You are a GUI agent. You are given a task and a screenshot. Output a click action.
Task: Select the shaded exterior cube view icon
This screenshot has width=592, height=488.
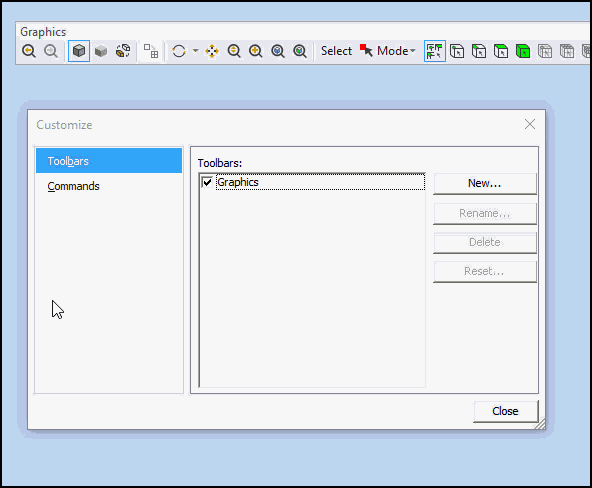coord(79,51)
